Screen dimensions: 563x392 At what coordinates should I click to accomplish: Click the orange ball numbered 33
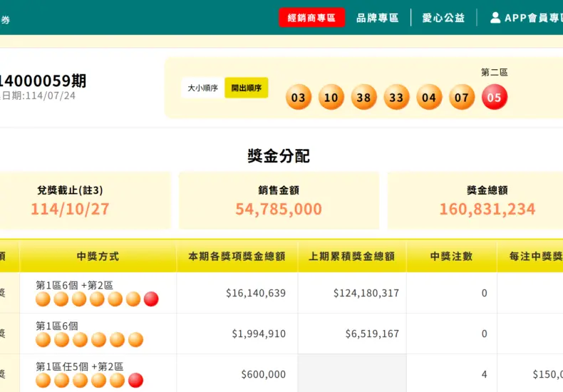(396, 97)
